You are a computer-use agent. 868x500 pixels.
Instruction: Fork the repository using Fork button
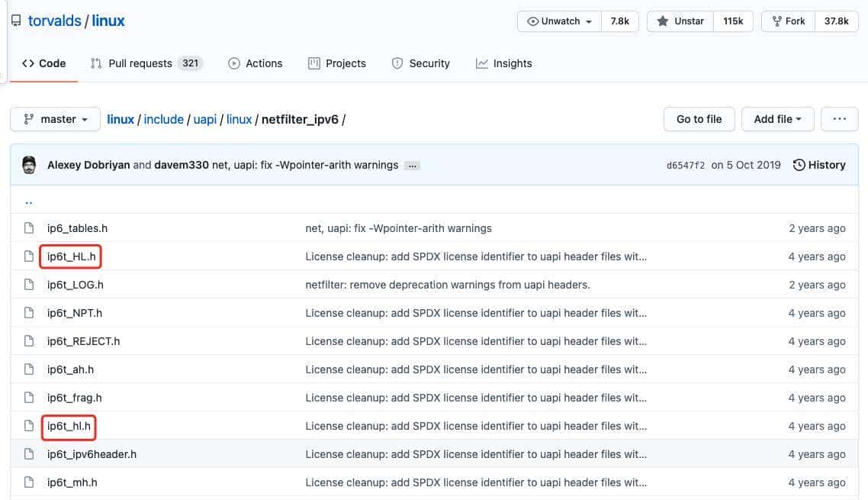(x=788, y=21)
